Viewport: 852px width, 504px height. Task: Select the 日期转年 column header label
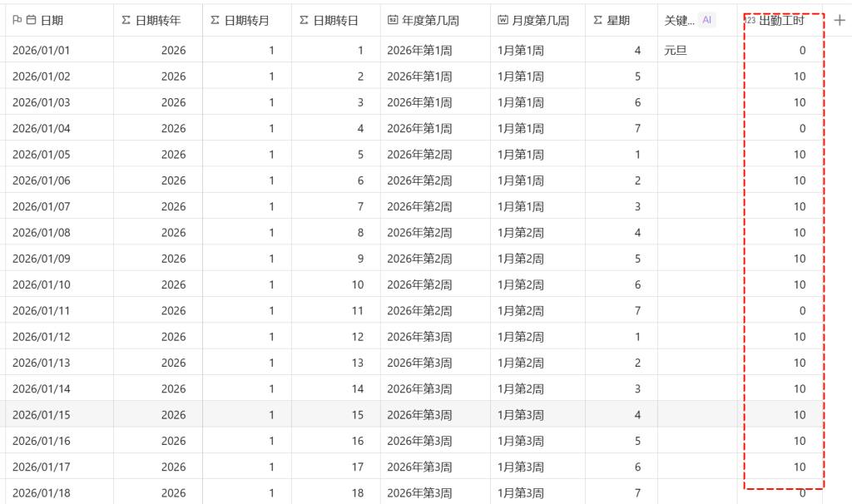[x=158, y=21]
